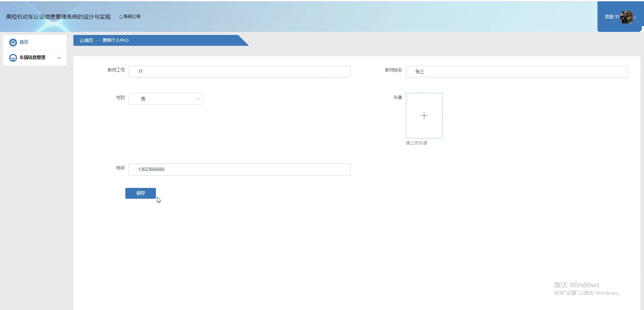Image resolution: width=644 pixels, height=310 pixels.
Task: Click the vehicle information management sidebar icon
Action: coord(13,58)
